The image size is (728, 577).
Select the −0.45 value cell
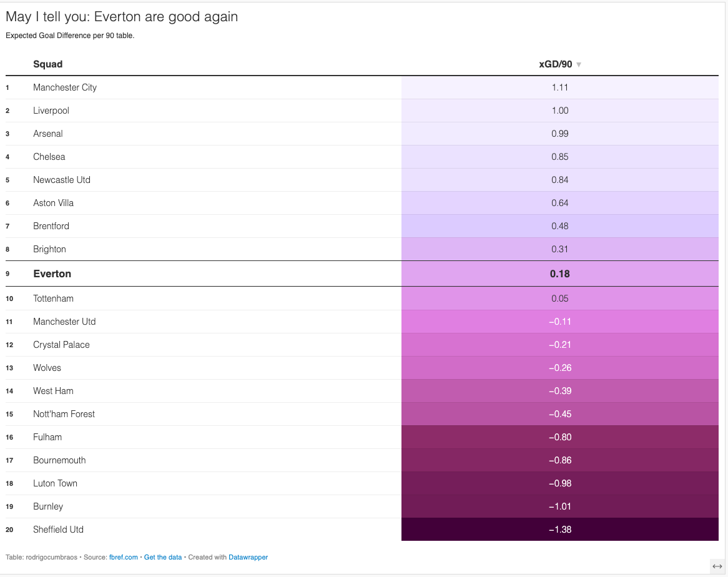[x=560, y=414]
